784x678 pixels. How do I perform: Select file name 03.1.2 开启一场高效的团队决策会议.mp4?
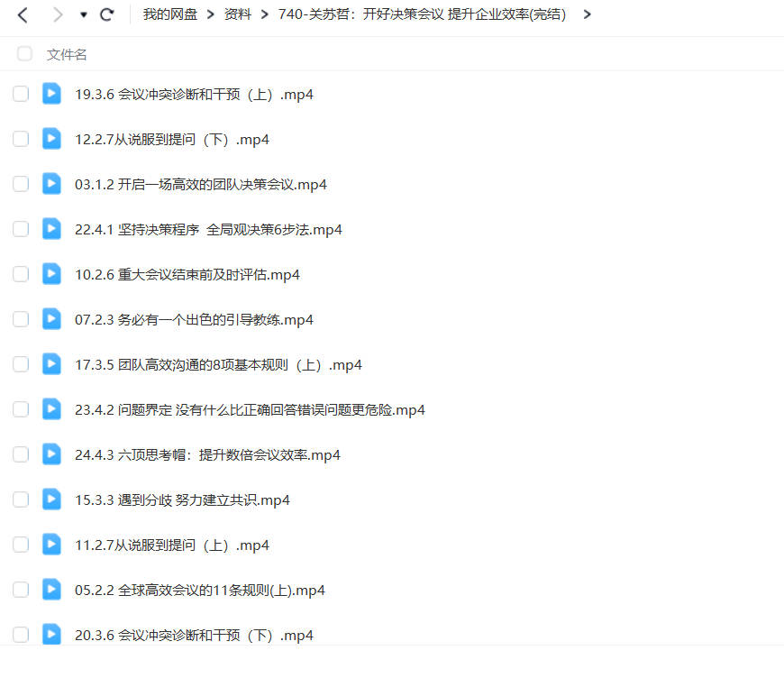(200, 184)
